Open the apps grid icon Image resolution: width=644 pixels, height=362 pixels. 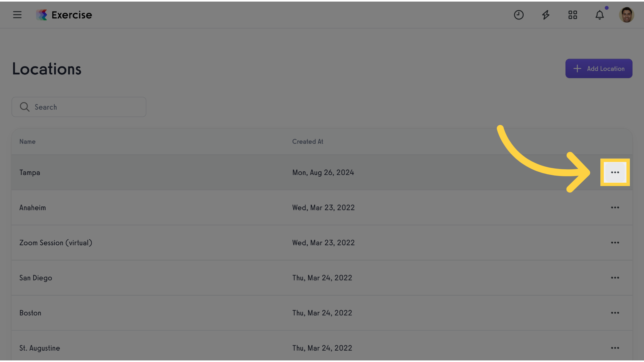pos(573,15)
